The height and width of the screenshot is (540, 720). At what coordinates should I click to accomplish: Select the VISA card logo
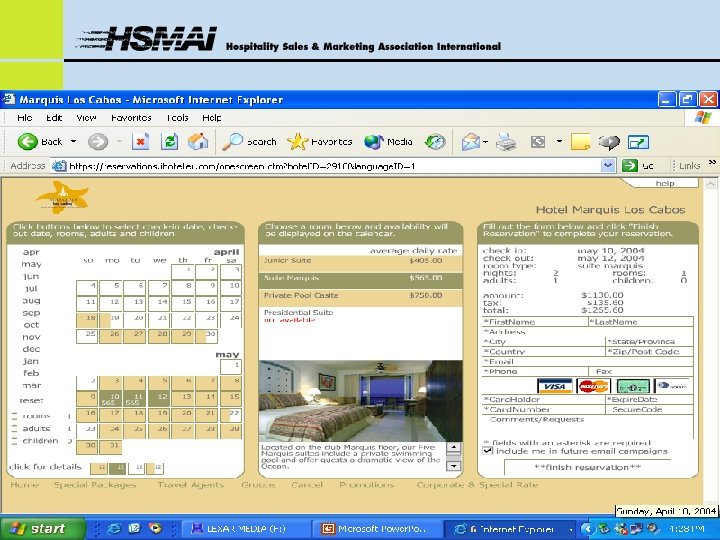click(554, 386)
